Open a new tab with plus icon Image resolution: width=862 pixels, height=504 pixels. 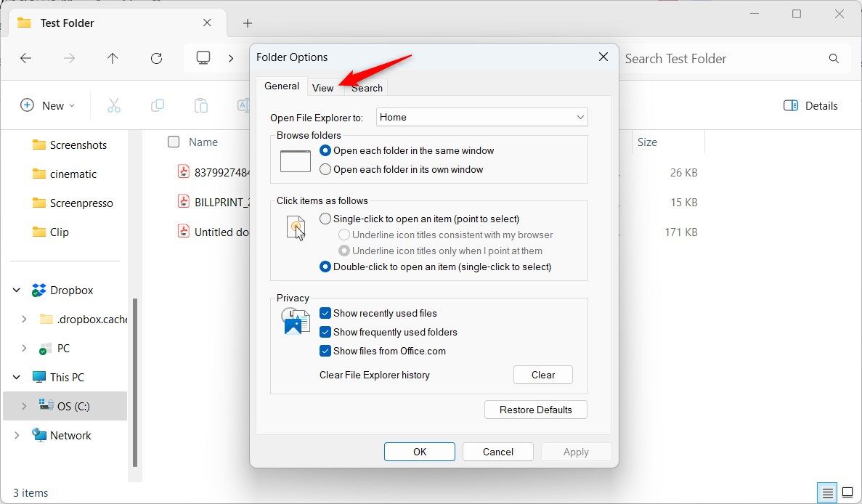point(248,23)
